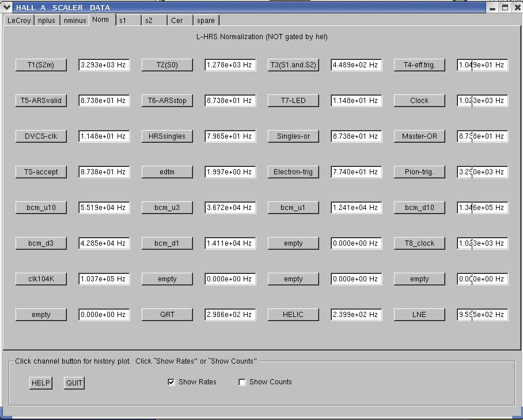The width and height of the screenshot is (523, 420).
Task: Select the T6-ARSstop channel button
Action: pyautogui.click(x=167, y=101)
